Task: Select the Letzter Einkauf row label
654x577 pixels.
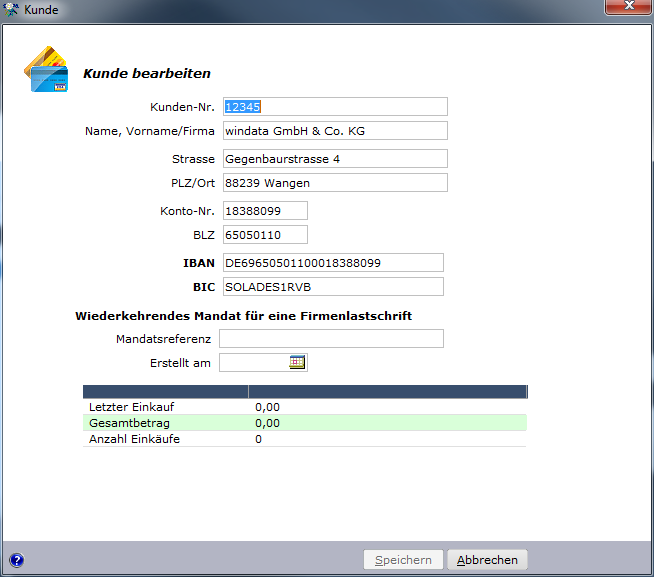Action: click(x=131, y=407)
